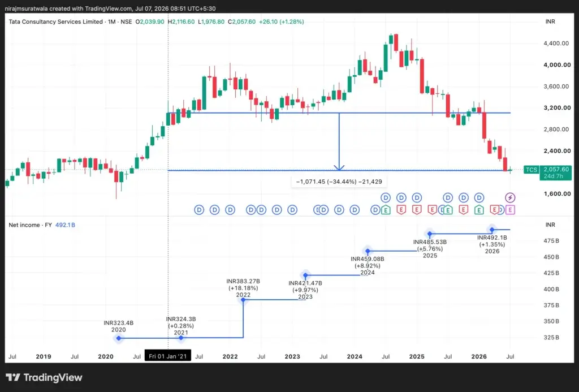The image size is (579, 392).
Task: Click the O2,039.90 open value
Action: tap(149, 22)
